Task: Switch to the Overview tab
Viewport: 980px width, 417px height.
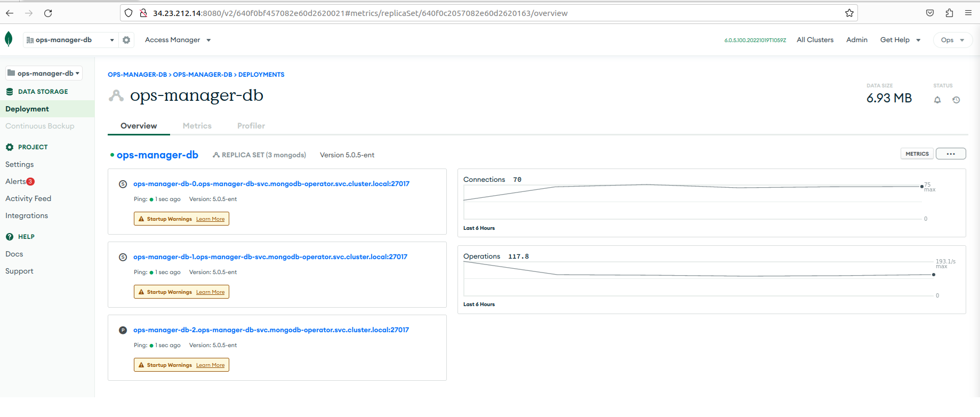Action: click(x=139, y=126)
